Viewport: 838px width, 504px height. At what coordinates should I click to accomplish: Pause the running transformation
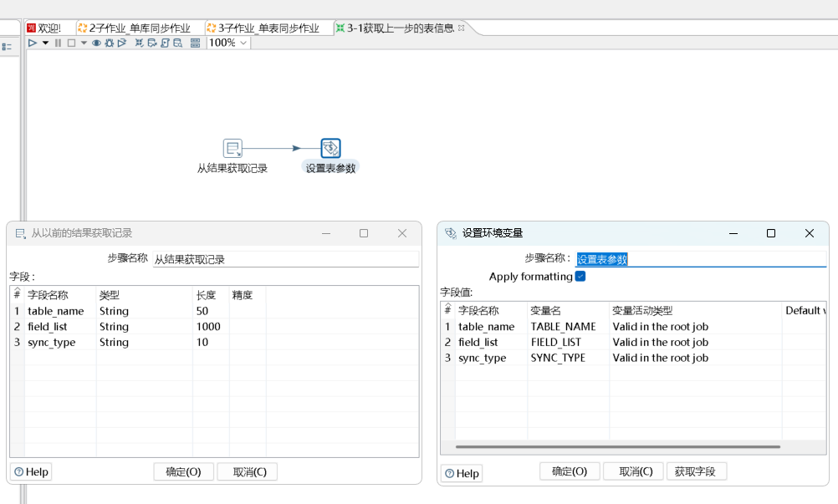point(59,43)
